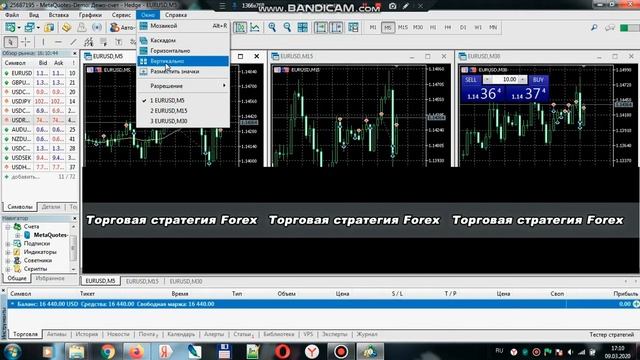Open the Сервис menu
Viewport: 640px width, 360px height.
[121, 15]
